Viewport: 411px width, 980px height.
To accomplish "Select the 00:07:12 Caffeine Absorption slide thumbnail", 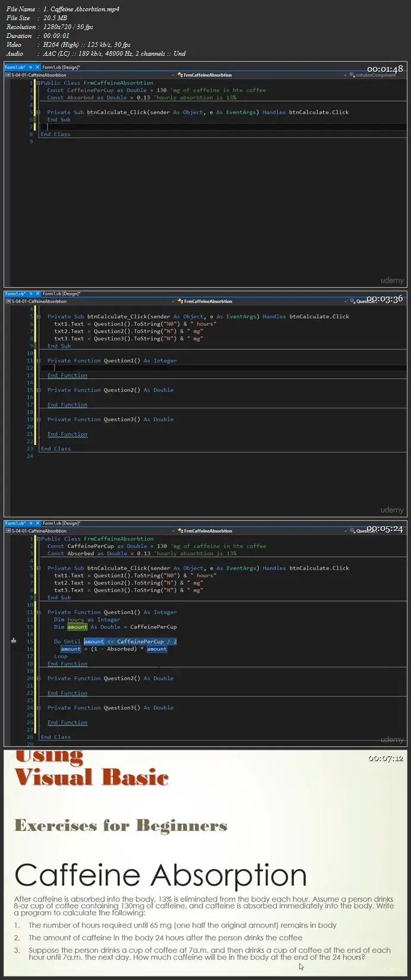I will (x=205, y=863).
